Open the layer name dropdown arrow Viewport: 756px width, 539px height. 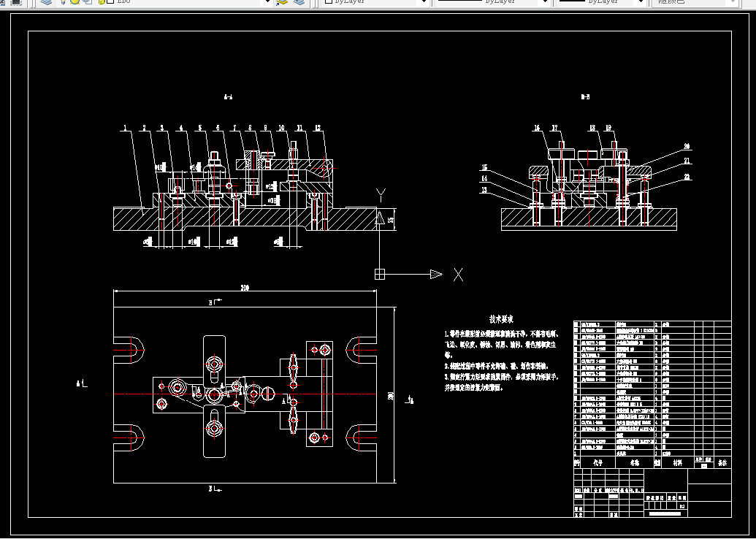(x=269, y=2)
